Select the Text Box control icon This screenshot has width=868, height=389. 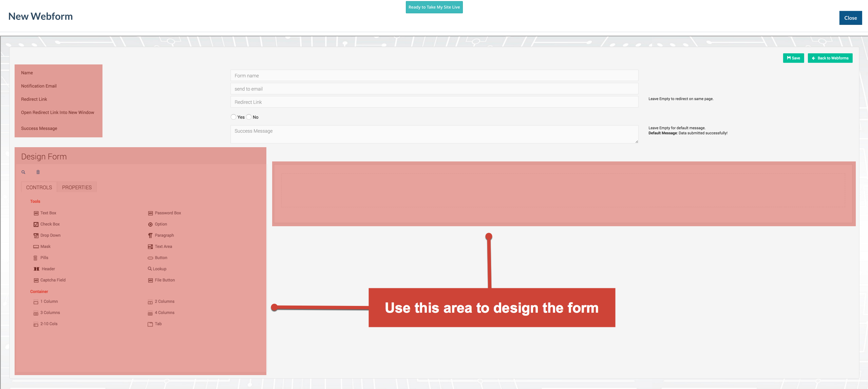(36, 213)
